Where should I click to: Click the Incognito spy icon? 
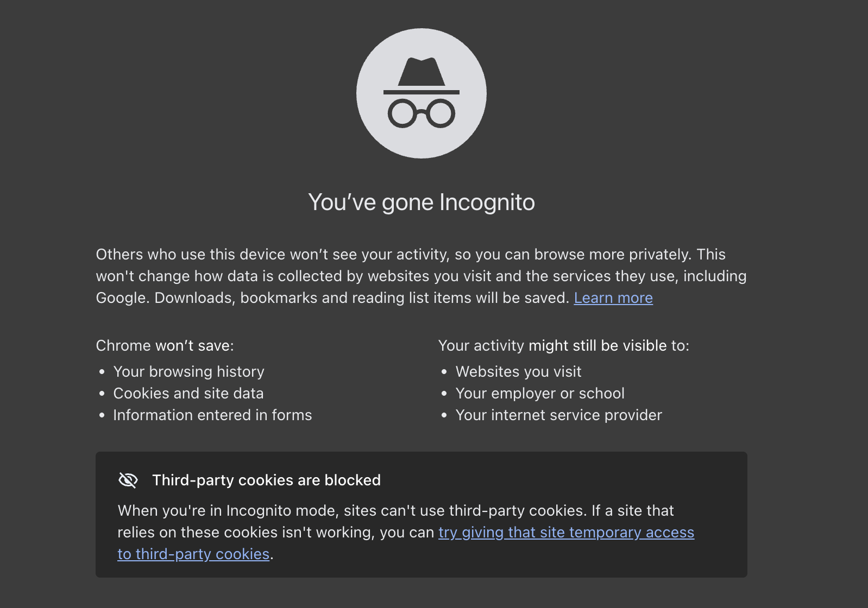point(421,92)
